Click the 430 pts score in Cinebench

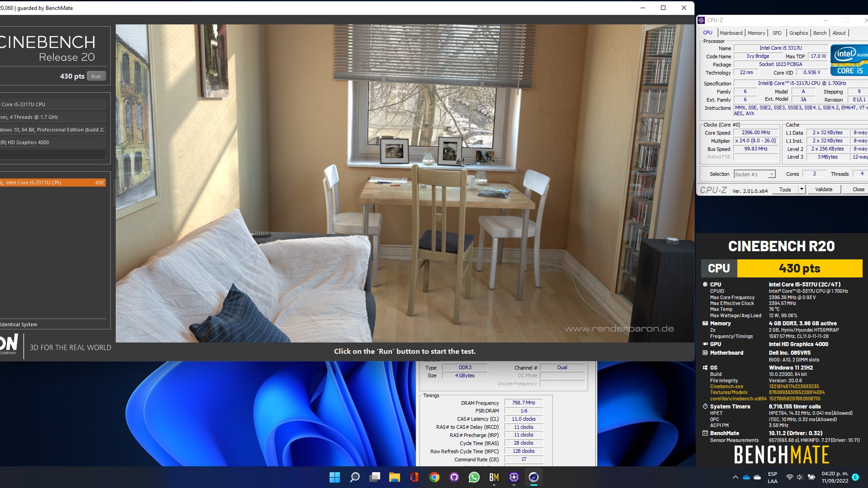pos(72,76)
